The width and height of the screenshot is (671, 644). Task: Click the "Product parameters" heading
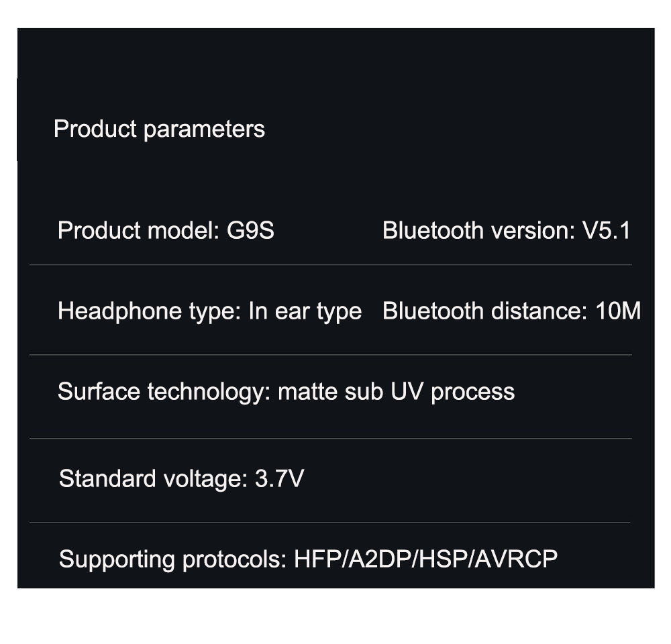pyautogui.click(x=159, y=129)
